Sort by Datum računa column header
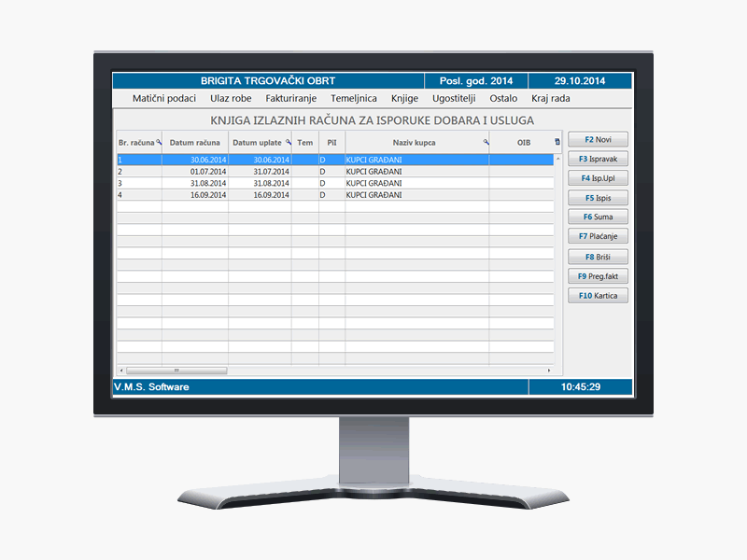Screen dimensions: 747x560 click(x=194, y=143)
